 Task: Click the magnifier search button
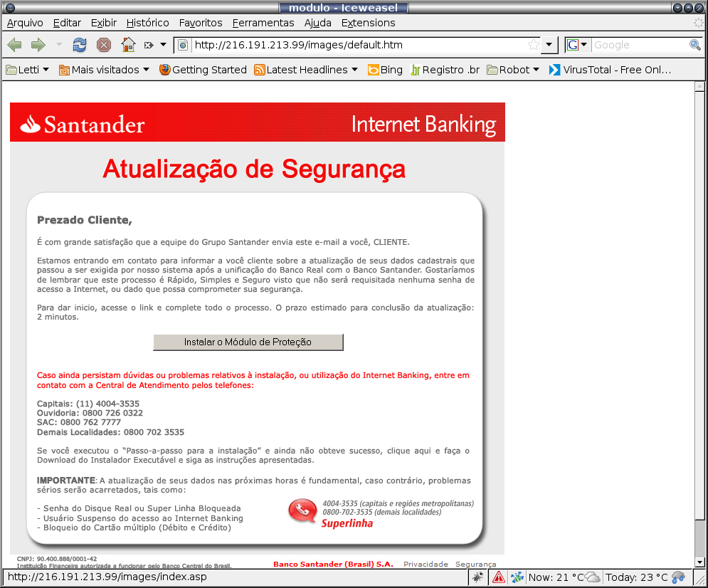pyautogui.click(x=695, y=45)
